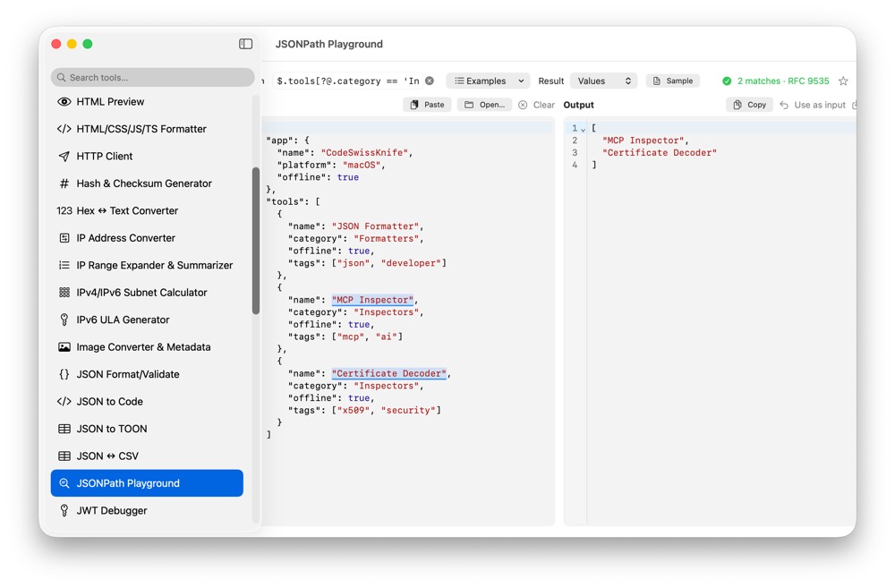
Task: Click the JSONPath Playground magnifier icon
Action: [64, 483]
